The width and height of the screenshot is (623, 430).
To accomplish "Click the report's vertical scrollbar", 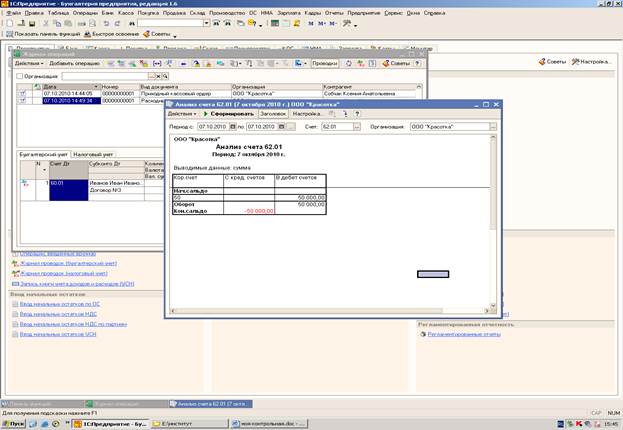I will tap(493, 223).
